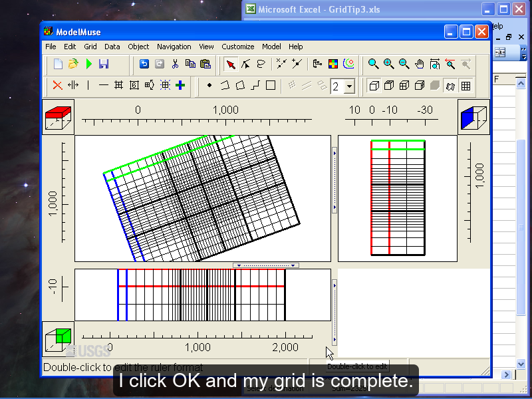
Task: Open an existing model file
Action: coord(73,64)
